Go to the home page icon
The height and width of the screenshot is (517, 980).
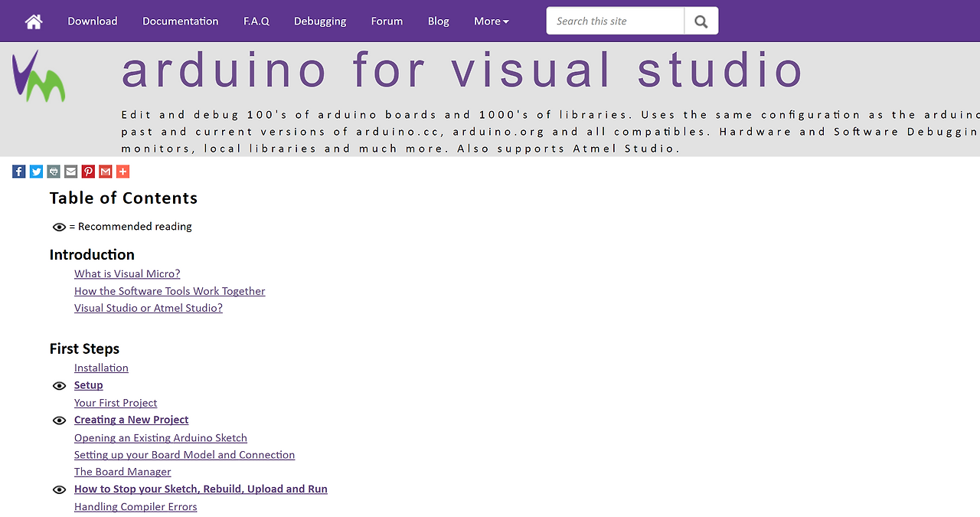click(34, 21)
